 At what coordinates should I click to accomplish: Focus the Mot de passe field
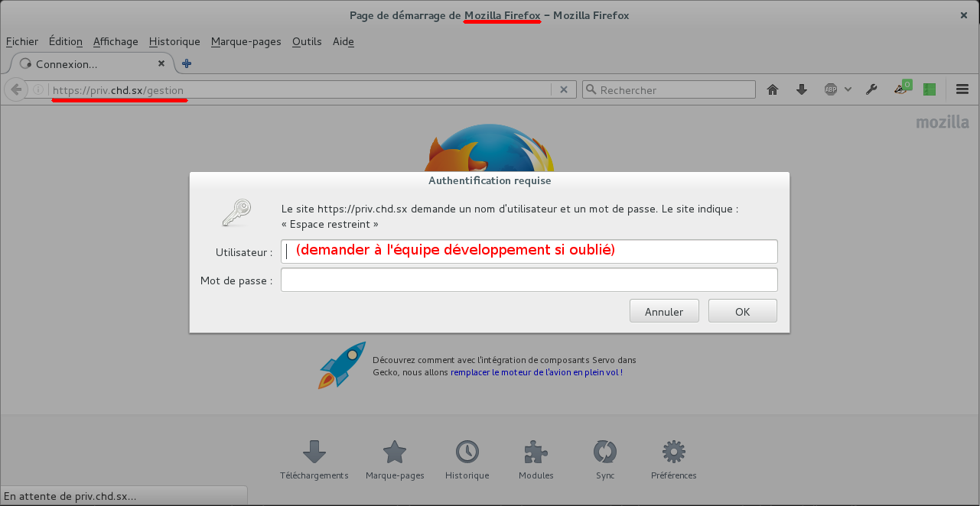pyautogui.click(x=529, y=280)
